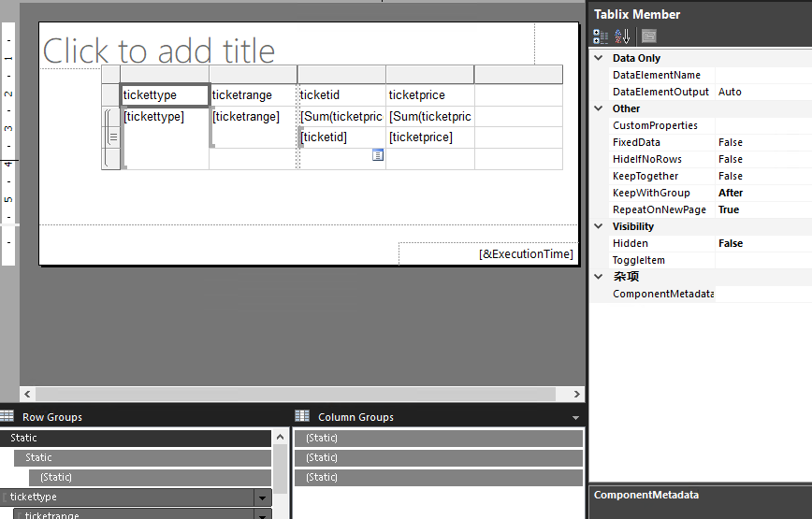Change DataElementOutput Auto value
Screen dimensions: 812x519
coord(763,92)
